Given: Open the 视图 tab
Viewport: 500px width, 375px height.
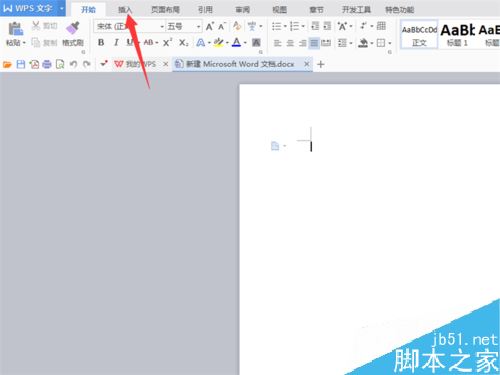Looking at the screenshot, I should click(x=279, y=10).
